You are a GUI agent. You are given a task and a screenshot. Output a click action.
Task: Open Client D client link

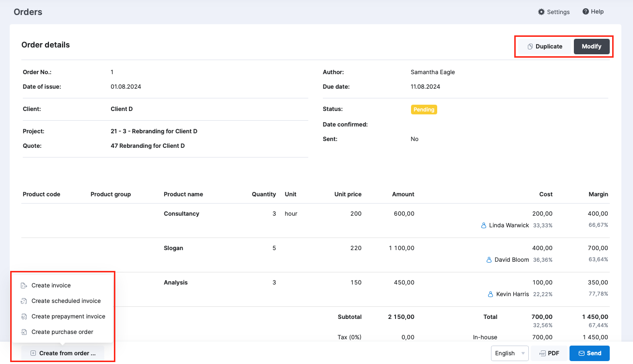pyautogui.click(x=122, y=109)
